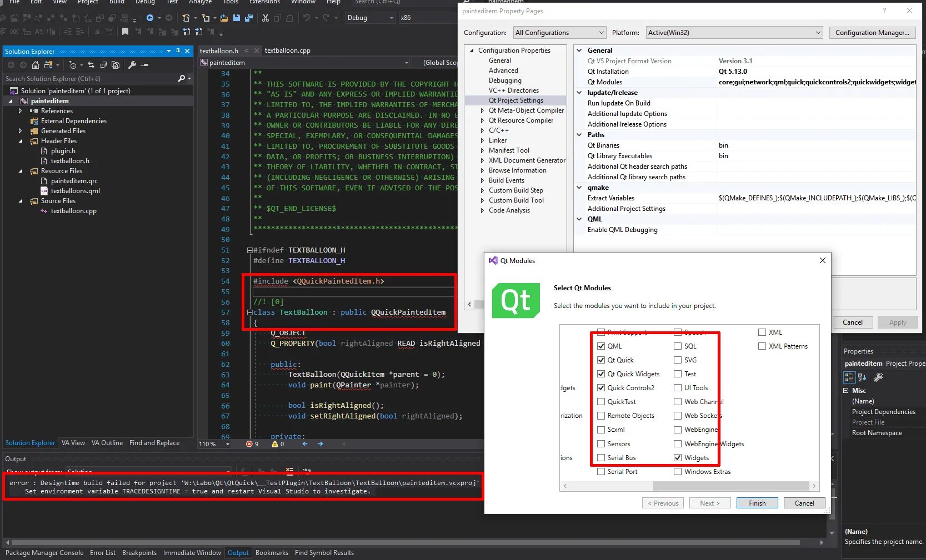Toggle the Quick Controls2 checkbox
The width and height of the screenshot is (926, 560).
pyautogui.click(x=601, y=388)
